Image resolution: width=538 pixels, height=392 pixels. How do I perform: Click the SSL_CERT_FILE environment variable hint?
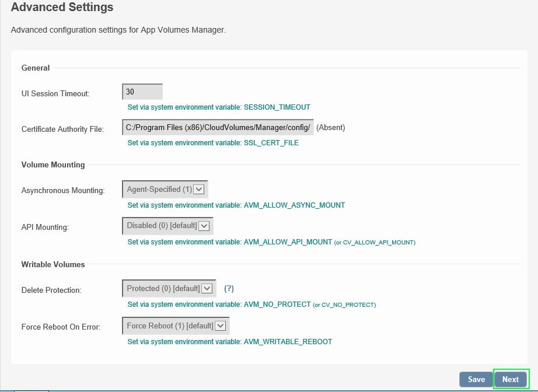(213, 142)
